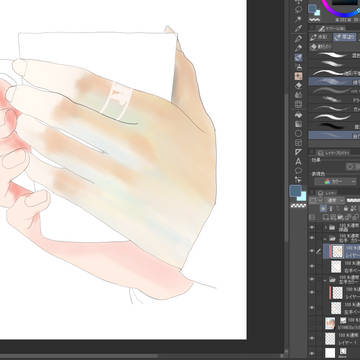Select the eyedropper tool
The height and width of the screenshot is (360, 360).
point(299,29)
